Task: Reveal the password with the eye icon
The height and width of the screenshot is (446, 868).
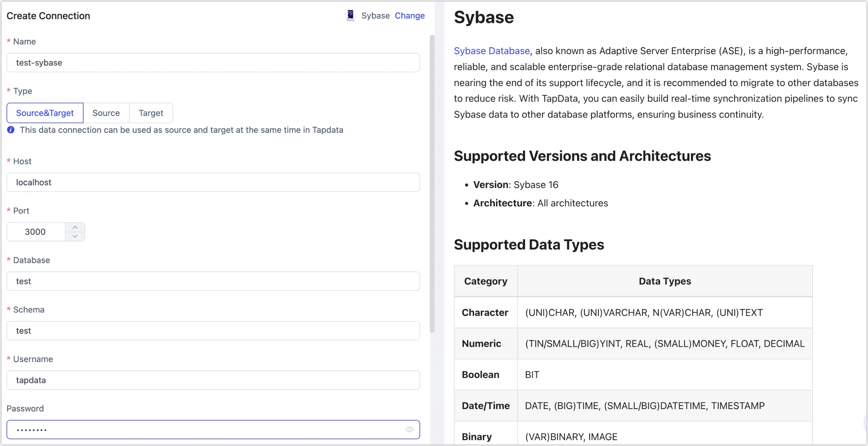Action: coord(409,429)
